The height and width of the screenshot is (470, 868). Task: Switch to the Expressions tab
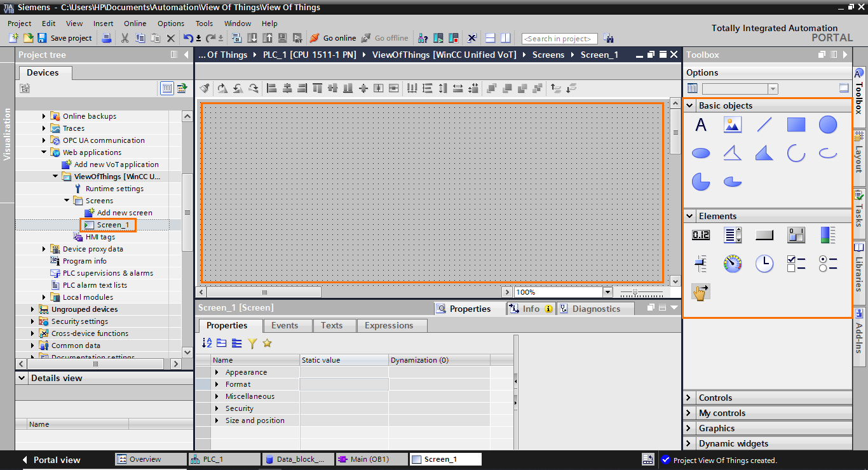pyautogui.click(x=389, y=325)
